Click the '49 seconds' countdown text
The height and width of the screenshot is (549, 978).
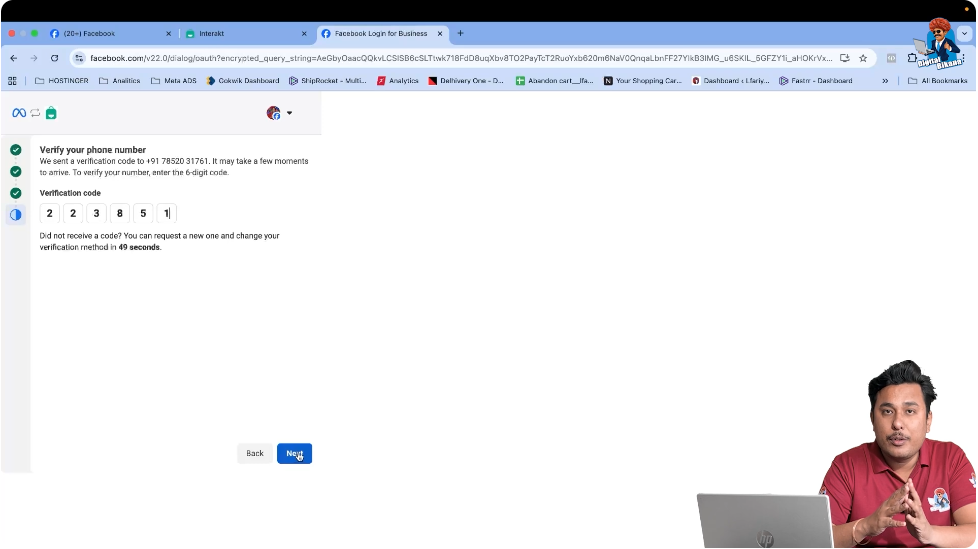(138, 247)
